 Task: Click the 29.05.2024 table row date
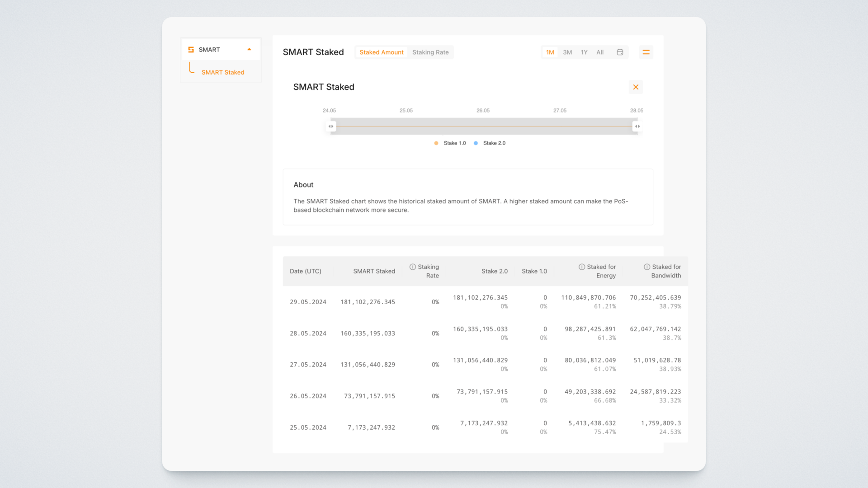tap(308, 302)
